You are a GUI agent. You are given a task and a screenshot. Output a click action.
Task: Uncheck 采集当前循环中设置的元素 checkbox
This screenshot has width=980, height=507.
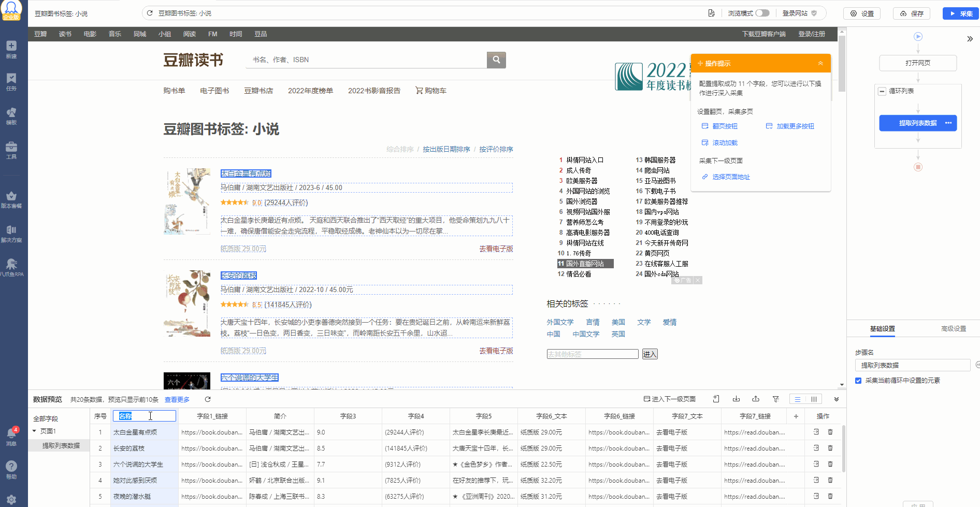point(858,381)
